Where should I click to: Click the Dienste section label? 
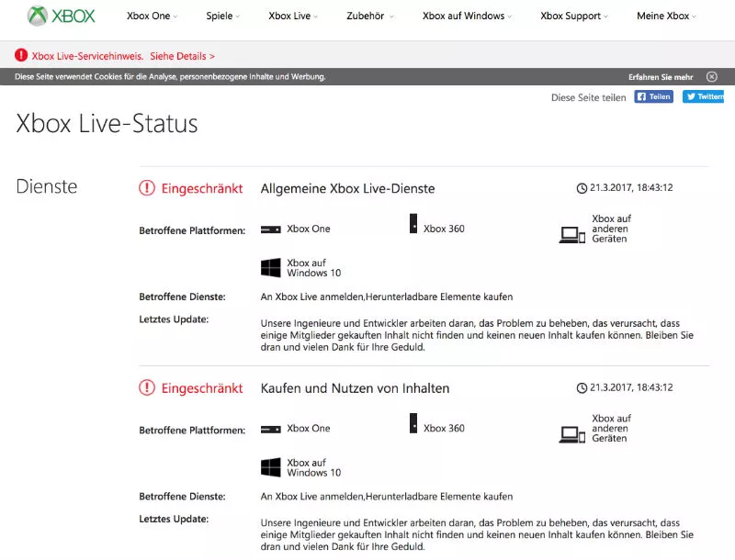(x=47, y=186)
